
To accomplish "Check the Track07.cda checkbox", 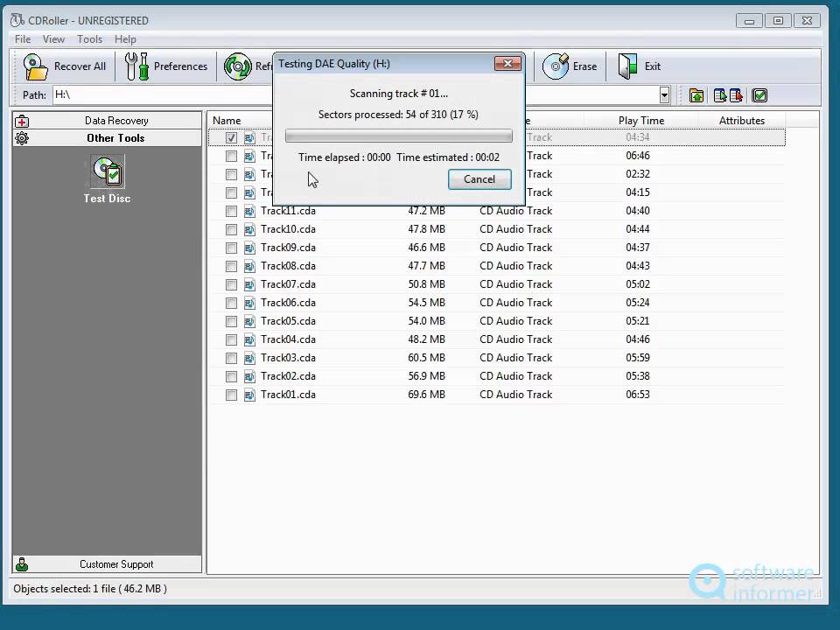I will point(231,285).
